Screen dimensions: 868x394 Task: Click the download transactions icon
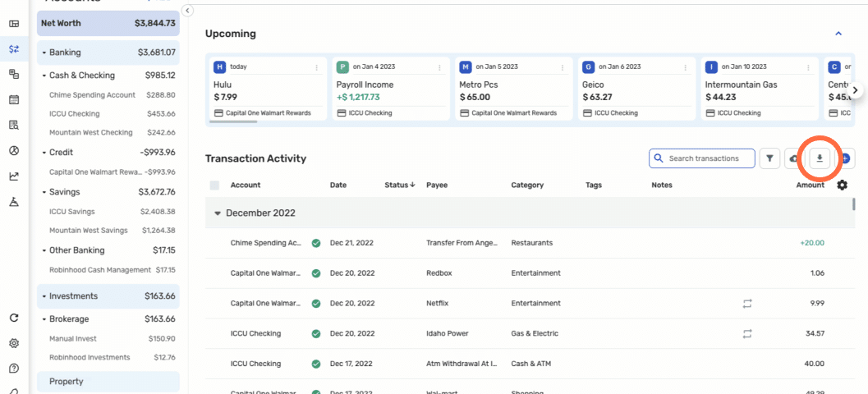tap(820, 158)
